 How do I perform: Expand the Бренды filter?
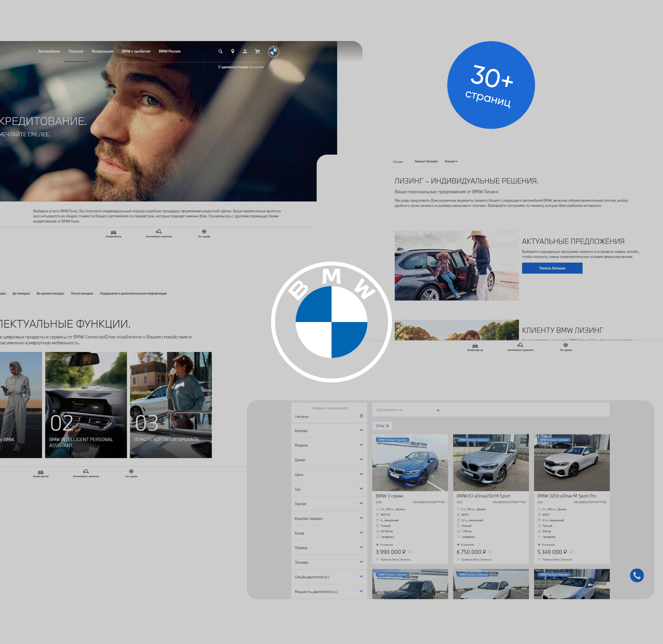pos(329,430)
